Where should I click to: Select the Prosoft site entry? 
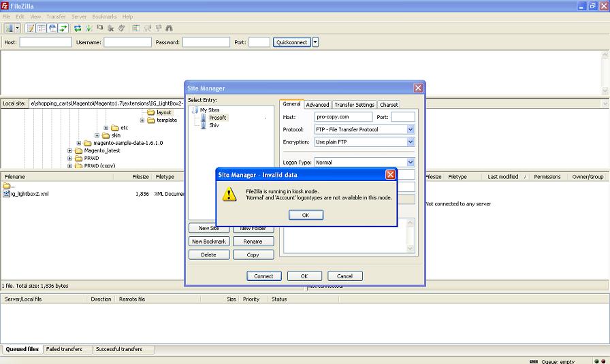217,118
